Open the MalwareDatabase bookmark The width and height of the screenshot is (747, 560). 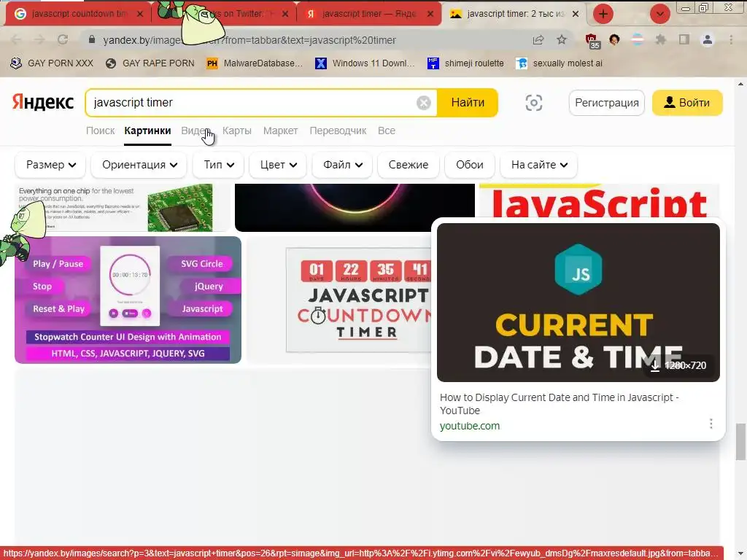coord(255,63)
